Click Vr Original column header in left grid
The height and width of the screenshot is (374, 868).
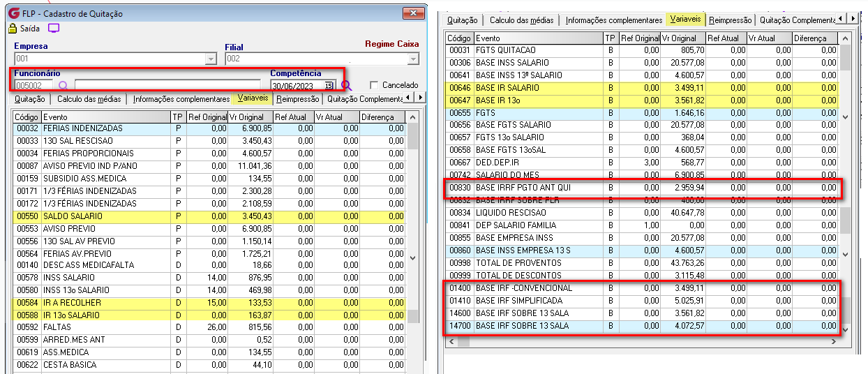(x=250, y=117)
